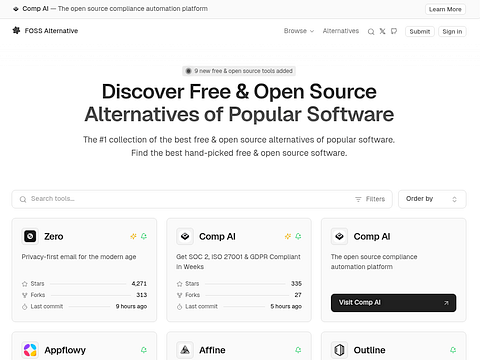Go to the Alternatives nav item
Image resolution: width=480 pixels, height=360 pixels.
[x=341, y=31]
